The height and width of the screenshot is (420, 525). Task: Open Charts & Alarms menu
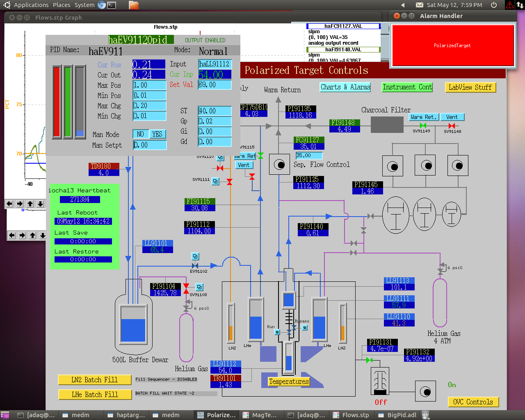click(345, 87)
